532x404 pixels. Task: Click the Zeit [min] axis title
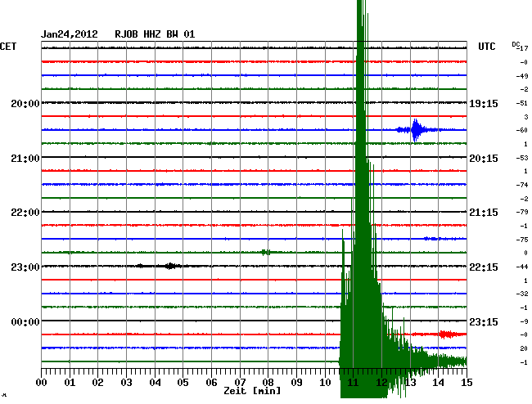click(252, 391)
